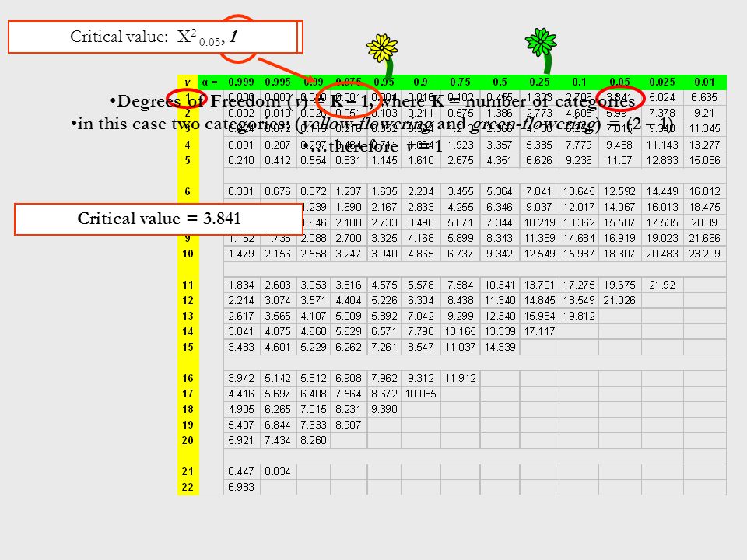Click the cell containing 15.086
Image resolution: width=747 pixels, height=560 pixels.
(704, 160)
